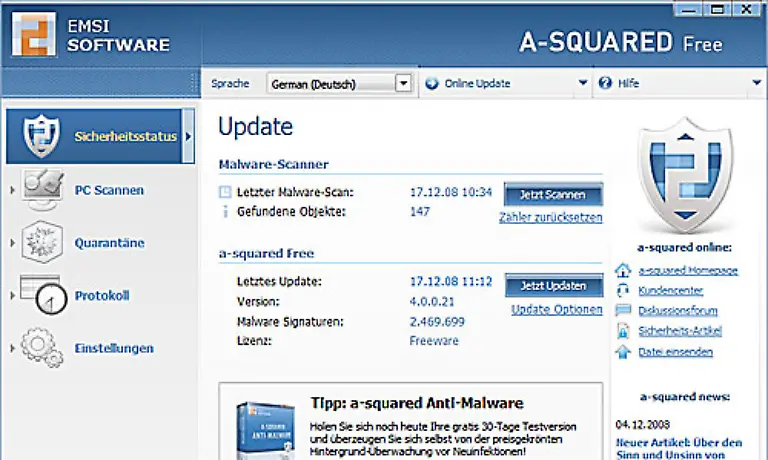Open the a-squared Homepage link
Viewport: 768px width, 460px height.
688,270
